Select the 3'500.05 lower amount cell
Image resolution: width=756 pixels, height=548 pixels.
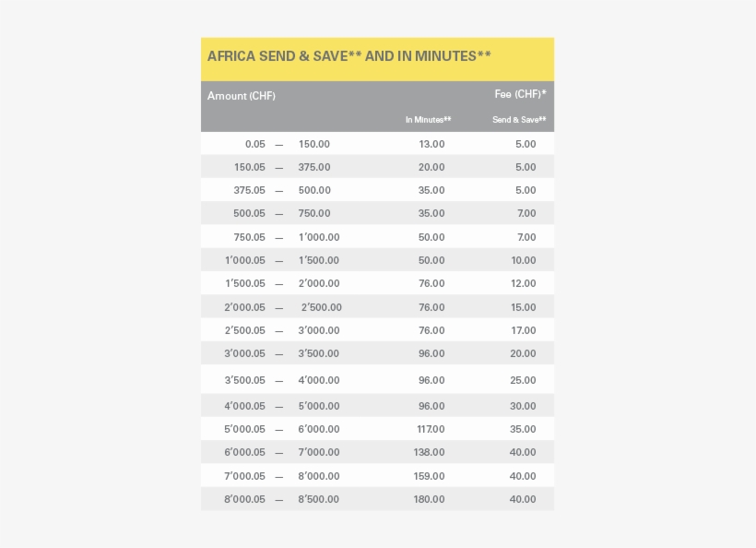244,380
